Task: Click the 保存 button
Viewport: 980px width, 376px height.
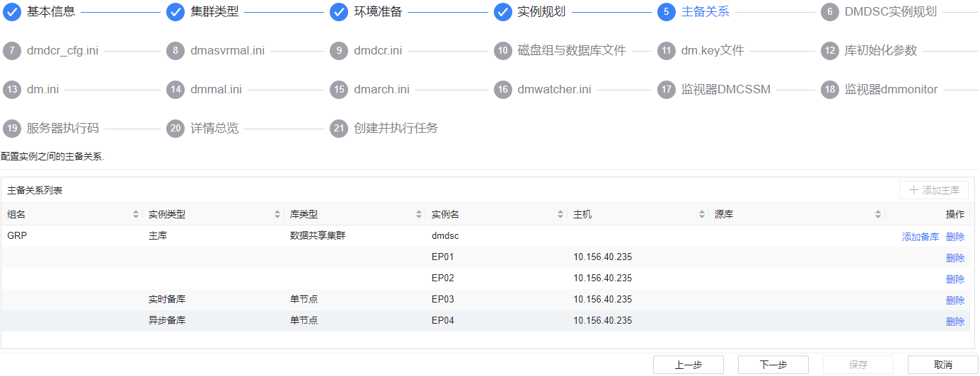Action: 858,365
